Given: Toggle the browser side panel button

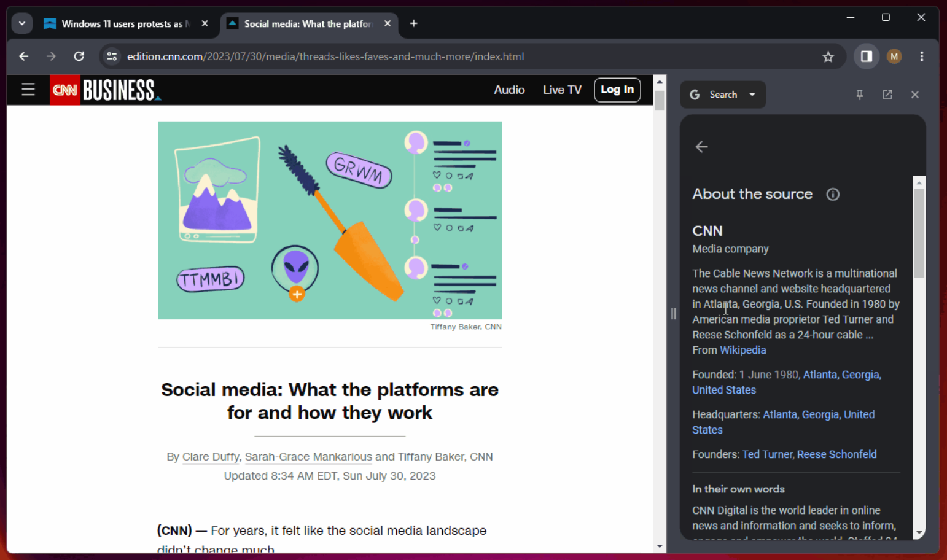Looking at the screenshot, I should pos(867,56).
